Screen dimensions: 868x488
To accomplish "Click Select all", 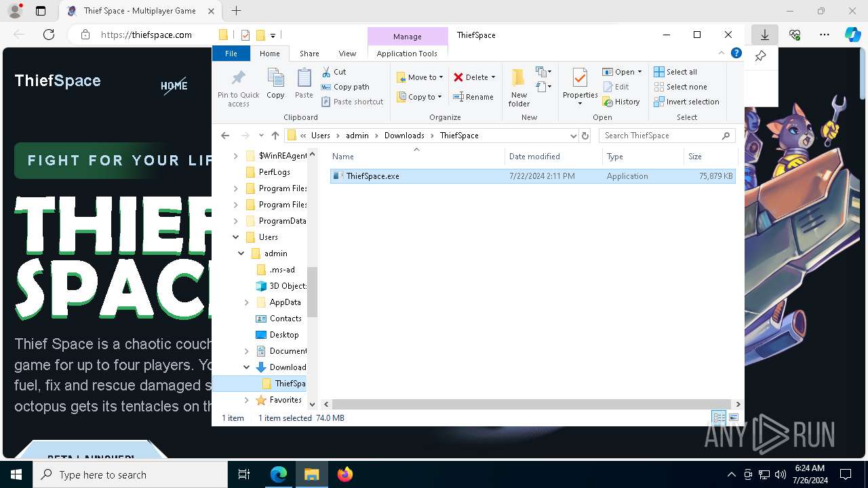I will 675,72.
